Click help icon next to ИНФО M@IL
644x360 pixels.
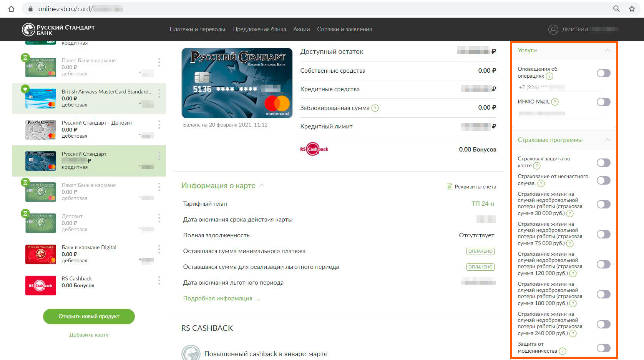click(x=555, y=102)
